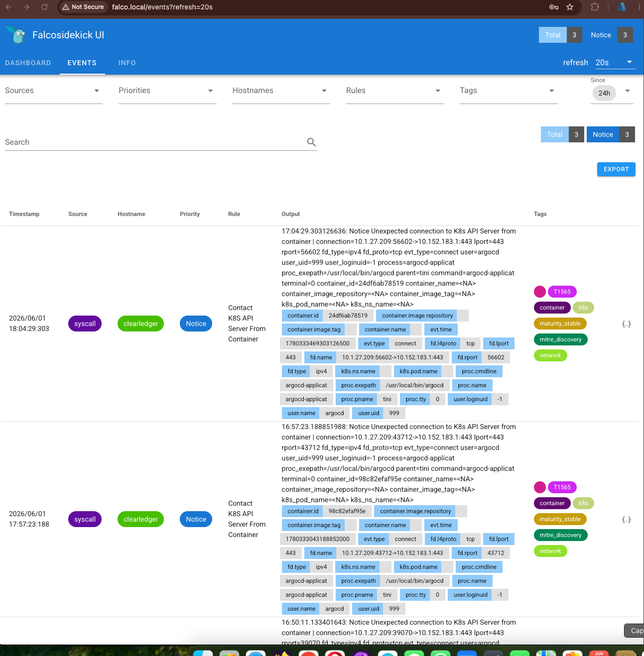Expand the Sources dropdown
This screenshot has height=656, width=644.
pyautogui.click(x=54, y=91)
